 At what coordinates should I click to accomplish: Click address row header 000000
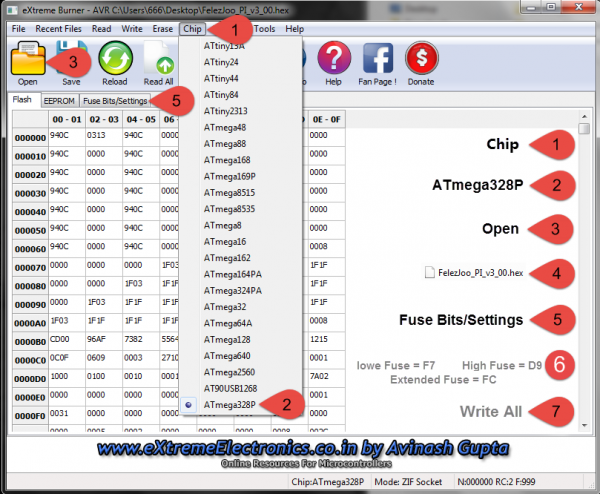click(30, 138)
